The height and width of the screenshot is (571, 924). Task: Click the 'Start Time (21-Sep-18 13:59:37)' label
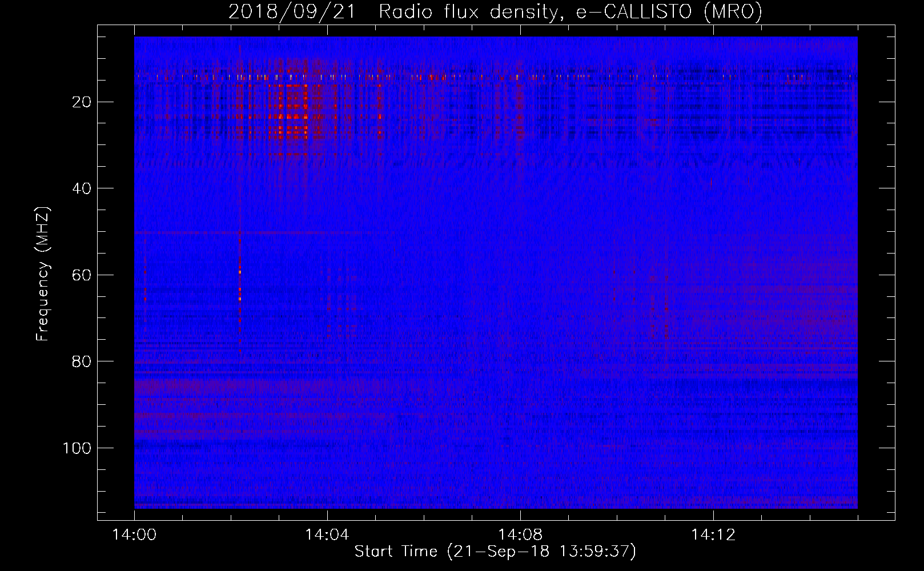(495, 552)
